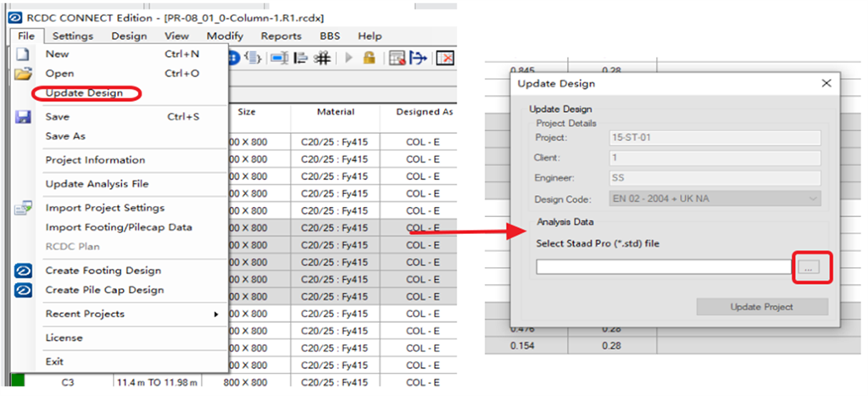Choose Save As from File menu
The image size is (868, 396).
click(x=65, y=137)
